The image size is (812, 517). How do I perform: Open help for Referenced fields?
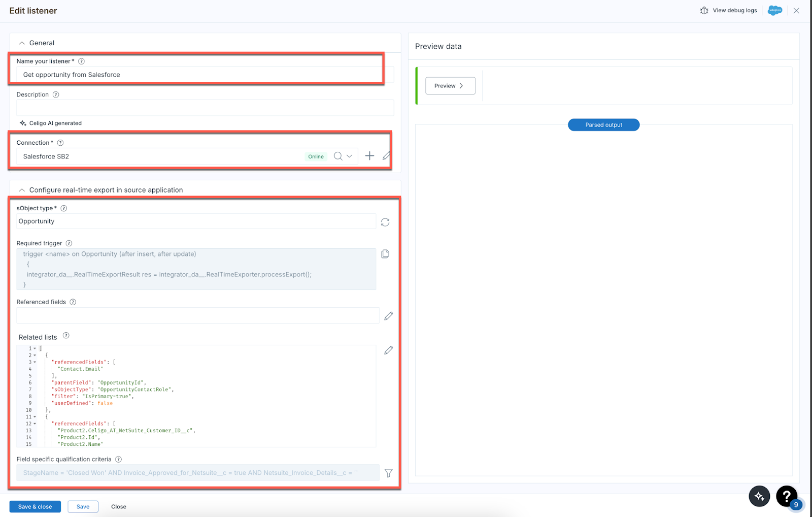click(x=73, y=302)
